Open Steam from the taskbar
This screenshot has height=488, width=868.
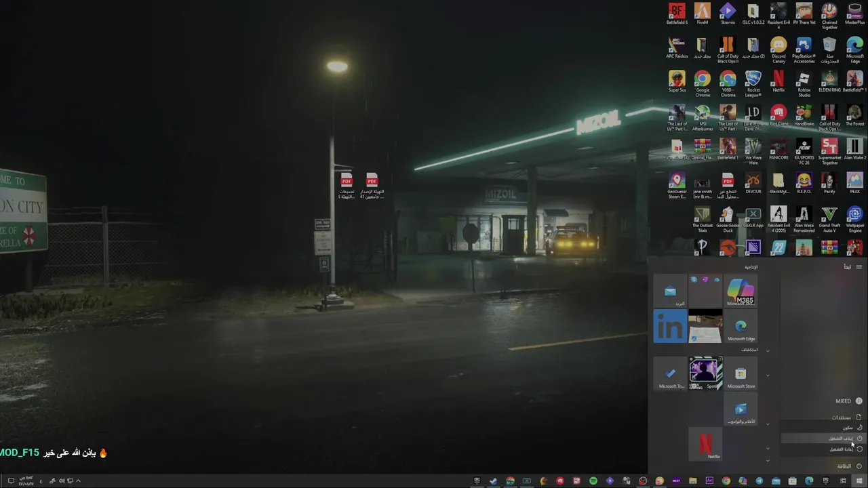pyautogui.click(x=494, y=481)
